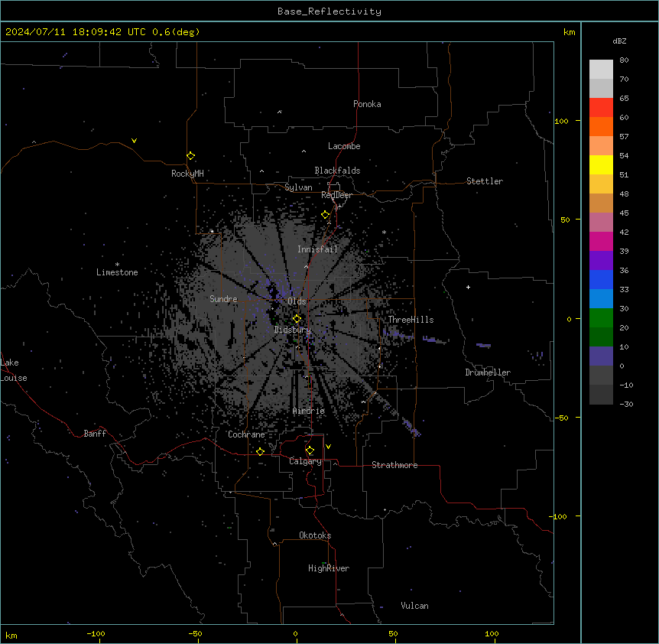Pick the indigo 0 dBZ legend swatch
Image resolution: width=659 pixels, height=644 pixels.
pos(601,356)
